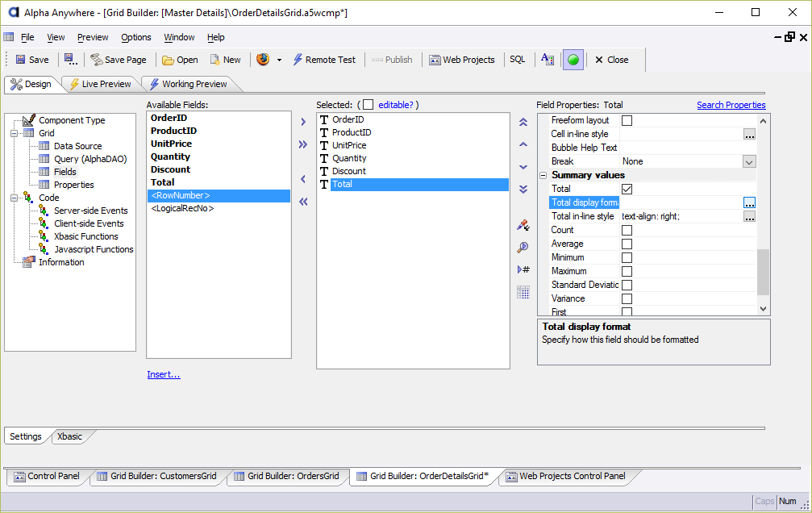The width and height of the screenshot is (812, 513).
Task: Switch to Grid Builder: CustomersGrid tab
Action: [157, 476]
